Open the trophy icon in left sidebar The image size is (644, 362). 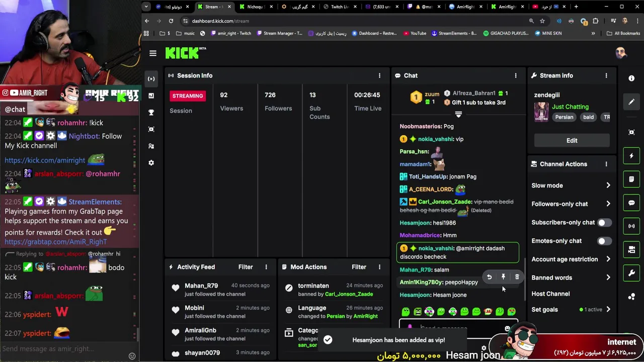click(151, 113)
